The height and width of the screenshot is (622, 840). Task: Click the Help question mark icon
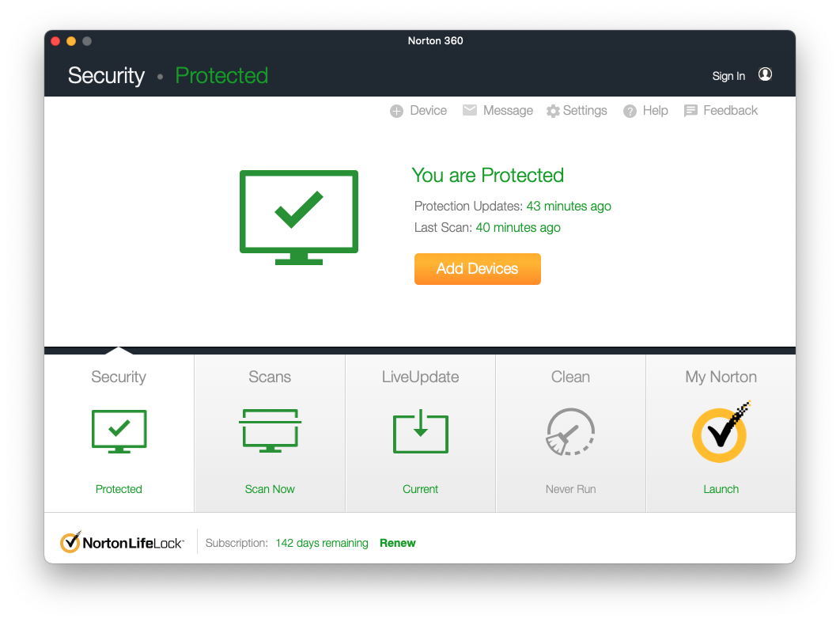point(630,111)
